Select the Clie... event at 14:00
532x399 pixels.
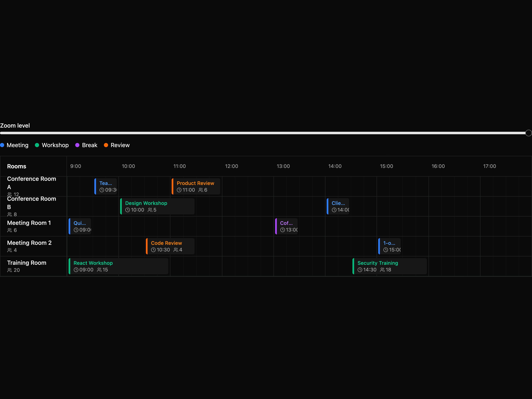[x=338, y=206]
